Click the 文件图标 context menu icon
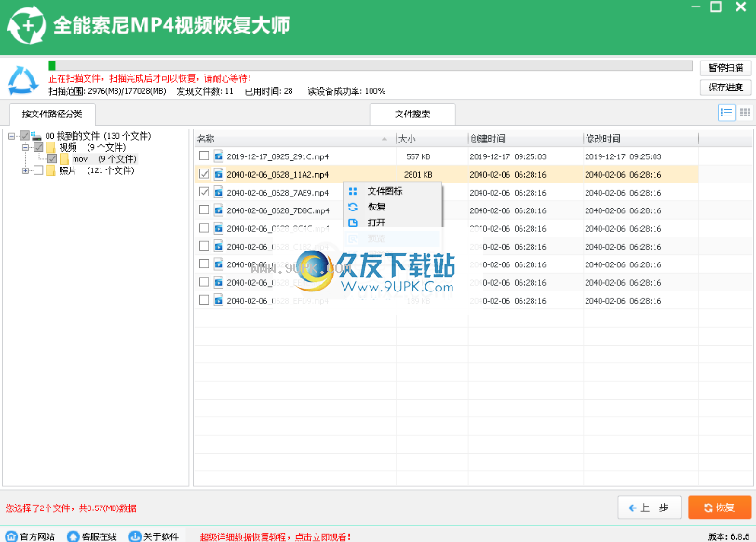Image resolution: width=756 pixels, height=542 pixels. 353,191
